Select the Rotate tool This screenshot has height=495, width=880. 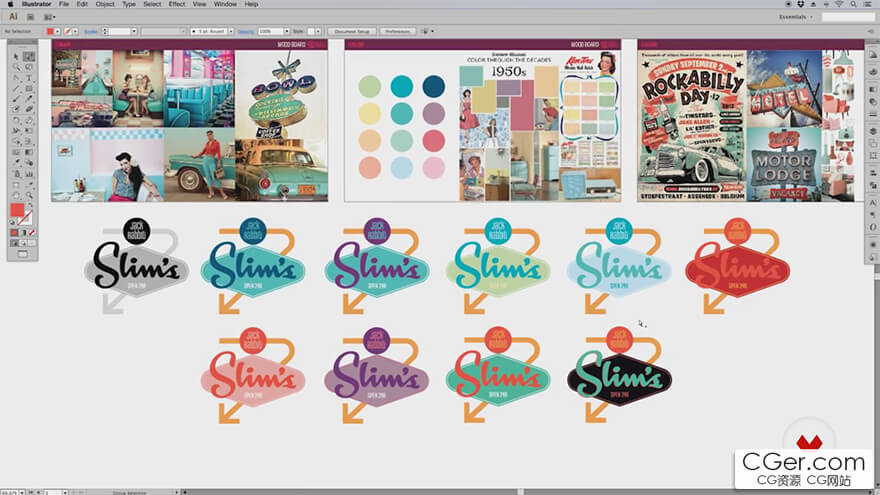[x=16, y=120]
